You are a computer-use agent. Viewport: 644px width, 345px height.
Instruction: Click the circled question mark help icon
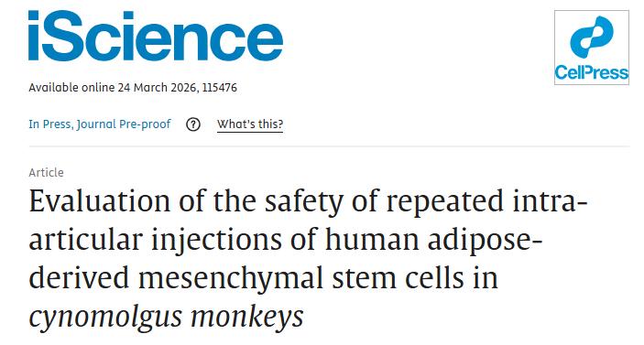tap(193, 124)
